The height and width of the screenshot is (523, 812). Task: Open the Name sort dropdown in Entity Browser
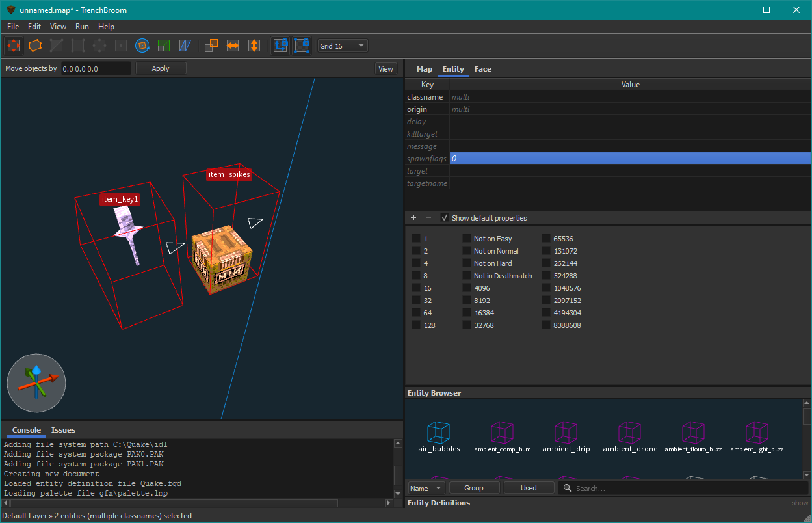pos(426,488)
